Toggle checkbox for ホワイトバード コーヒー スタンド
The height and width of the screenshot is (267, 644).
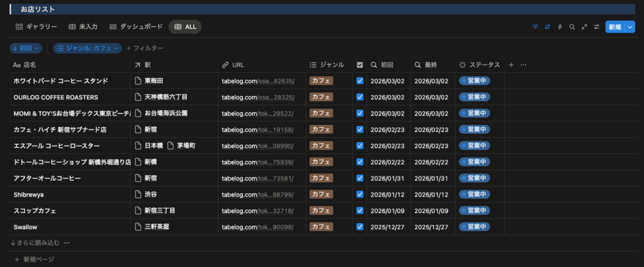click(x=360, y=81)
